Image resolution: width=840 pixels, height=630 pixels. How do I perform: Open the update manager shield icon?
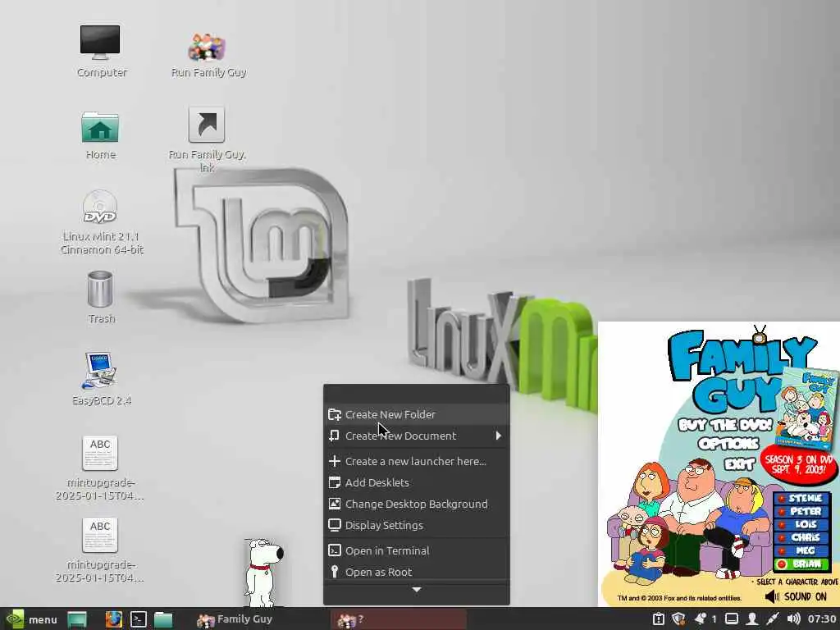point(678,619)
